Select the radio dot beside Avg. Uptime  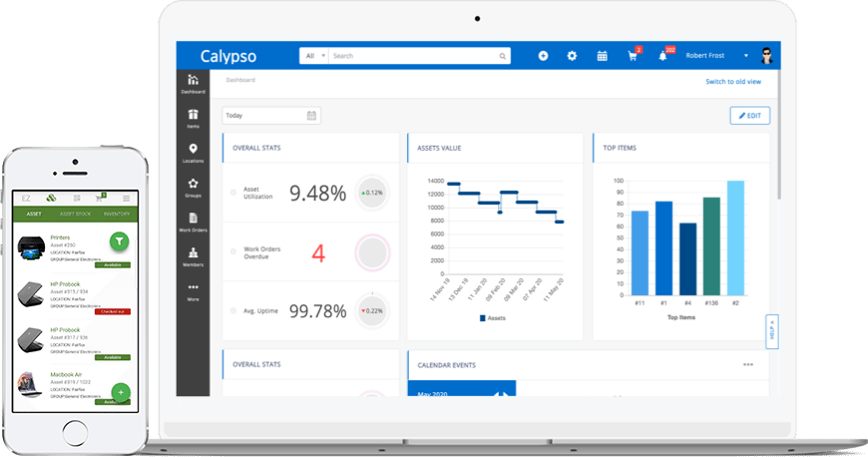coord(233,310)
